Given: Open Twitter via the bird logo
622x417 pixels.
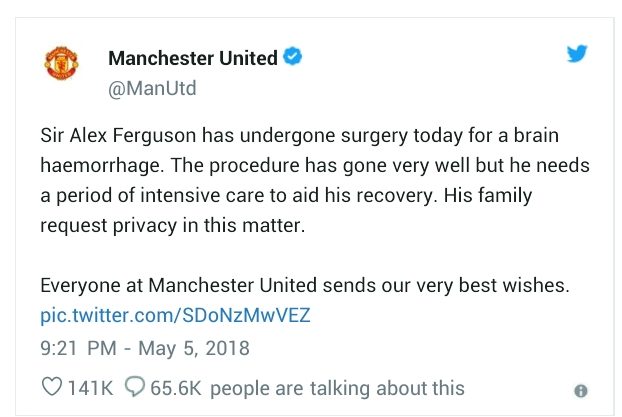Looking at the screenshot, I should click(577, 55).
